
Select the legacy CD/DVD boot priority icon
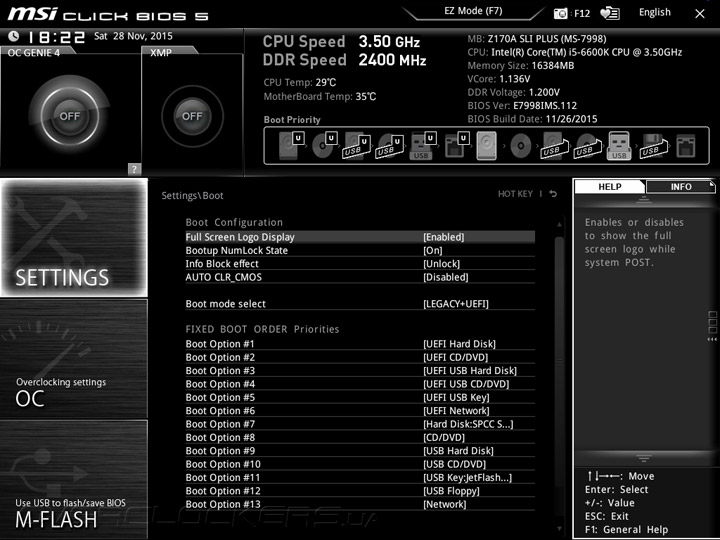point(521,146)
